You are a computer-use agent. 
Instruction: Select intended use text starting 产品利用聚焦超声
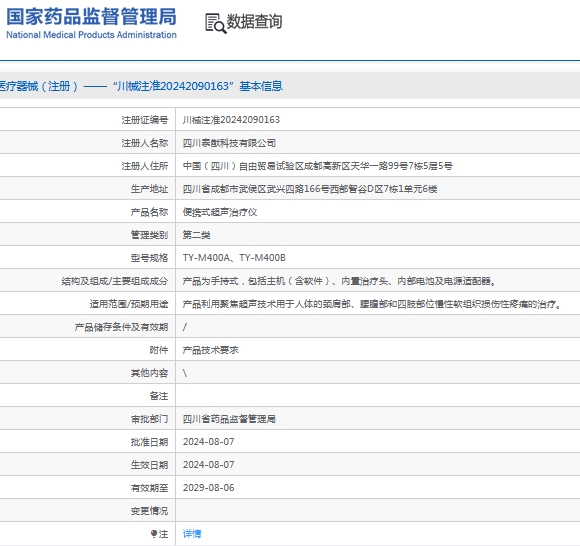(372, 304)
